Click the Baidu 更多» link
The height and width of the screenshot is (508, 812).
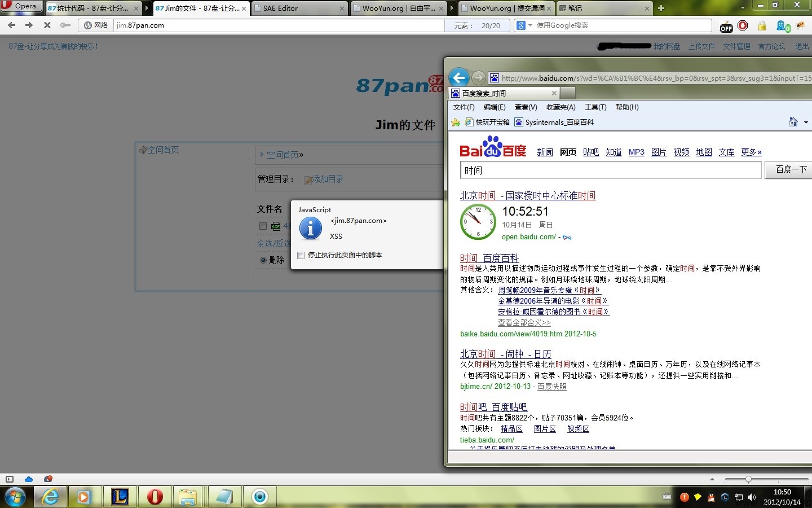click(x=751, y=152)
